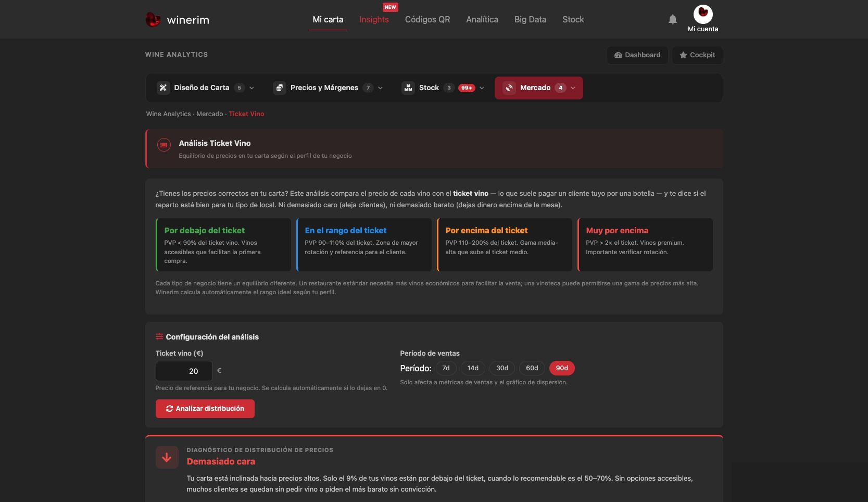
Task: Switch to the Insights tab
Action: coord(374,20)
